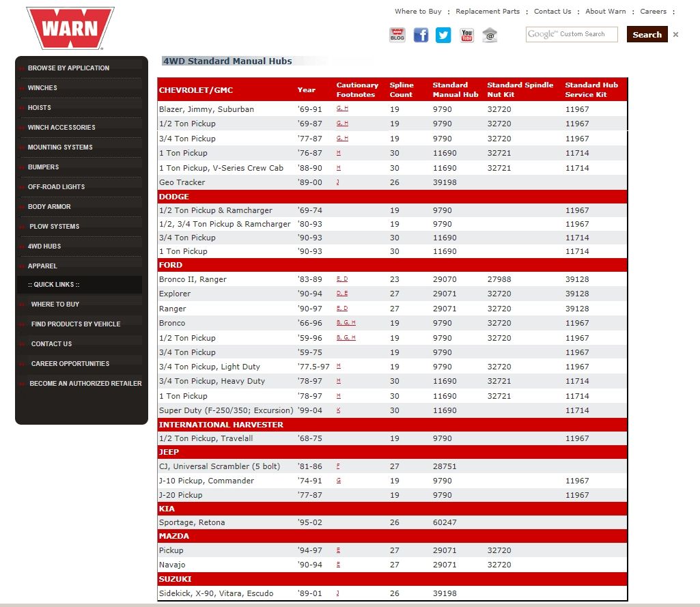Click footnote J for Geo Tracker
The image size is (700, 607).
[x=337, y=182]
